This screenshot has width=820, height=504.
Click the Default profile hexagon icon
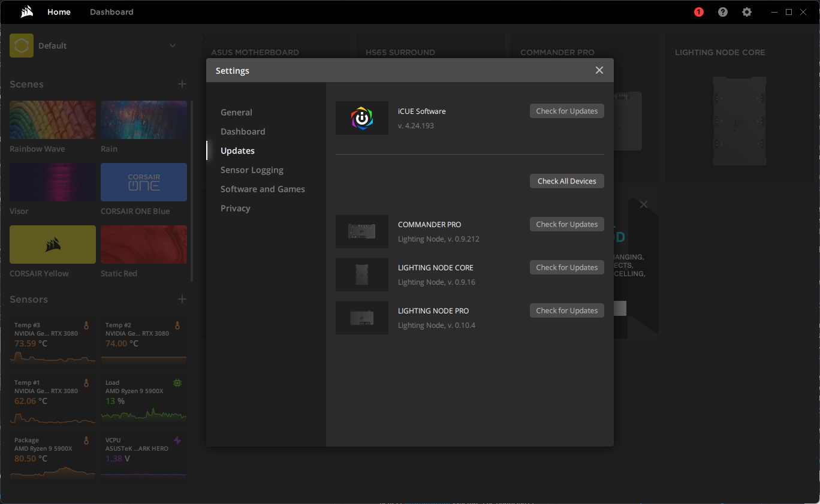[22, 46]
